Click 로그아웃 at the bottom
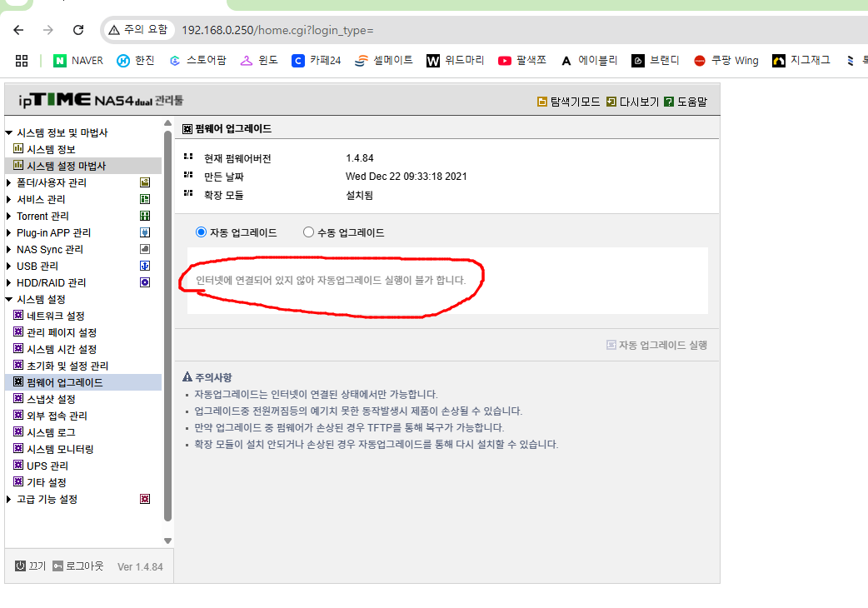The width and height of the screenshot is (868, 608). [78, 566]
